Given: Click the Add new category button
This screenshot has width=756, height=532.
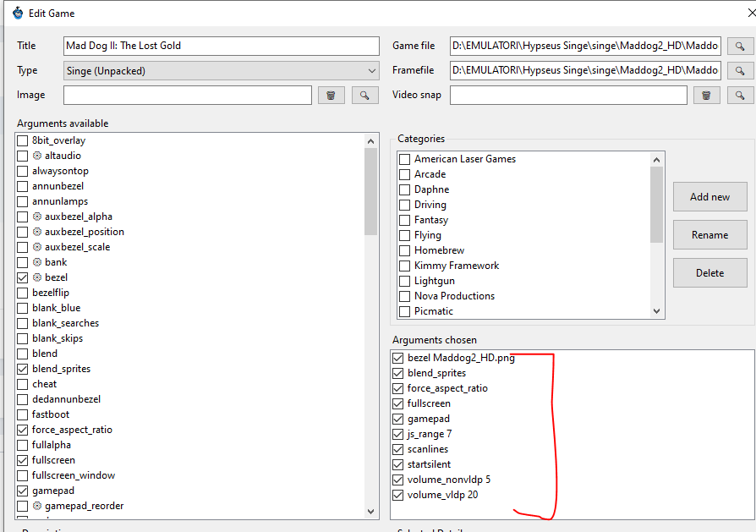Looking at the screenshot, I should 709,197.
